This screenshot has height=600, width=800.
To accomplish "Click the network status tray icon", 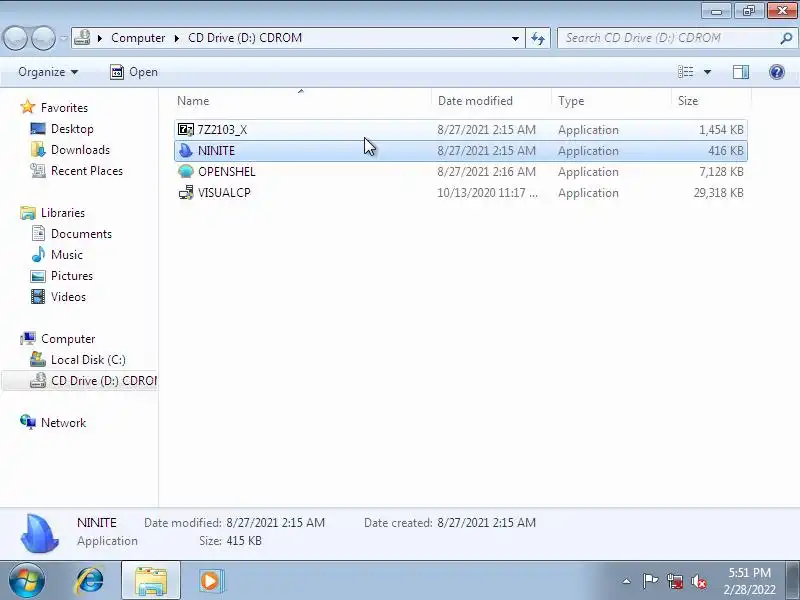I will click(x=674, y=581).
